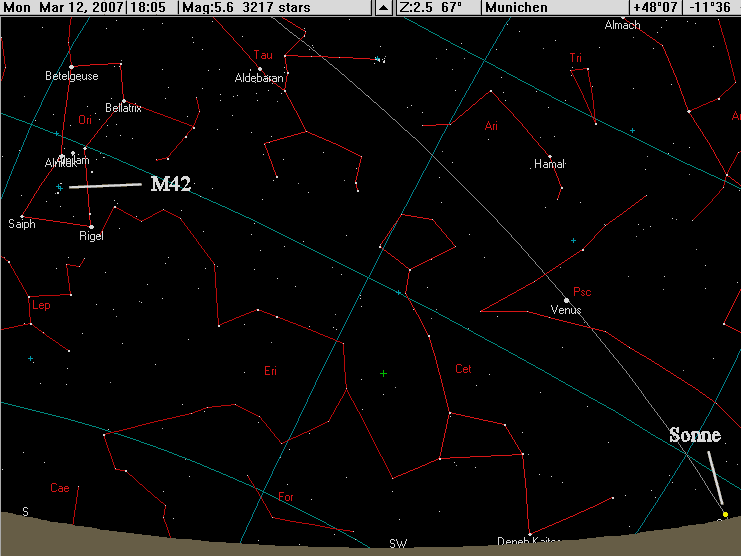Click the Ori constellation label

coord(84,120)
